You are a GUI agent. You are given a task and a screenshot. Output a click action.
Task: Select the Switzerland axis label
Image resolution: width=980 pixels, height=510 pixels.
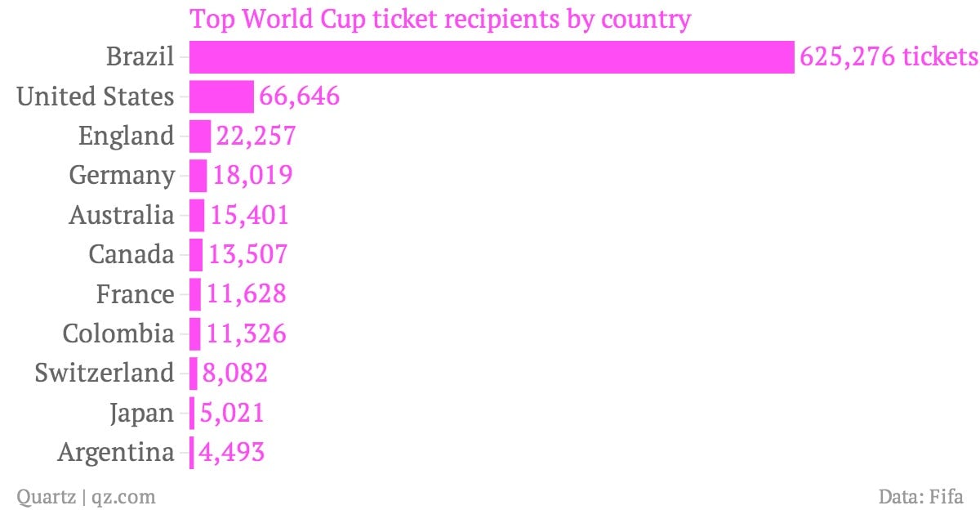tap(105, 373)
